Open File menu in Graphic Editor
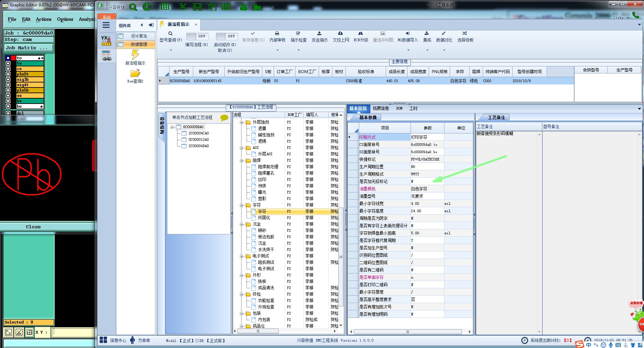Screen dimensions: 644x348 [x=12, y=19]
